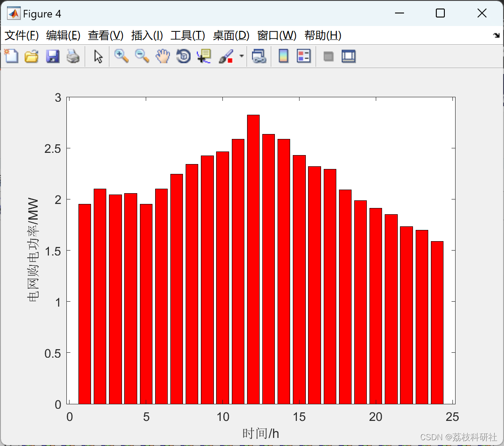Screen dimensions: 504x446
Task: Click the tallest bar at hour 12
Action: click(253, 260)
